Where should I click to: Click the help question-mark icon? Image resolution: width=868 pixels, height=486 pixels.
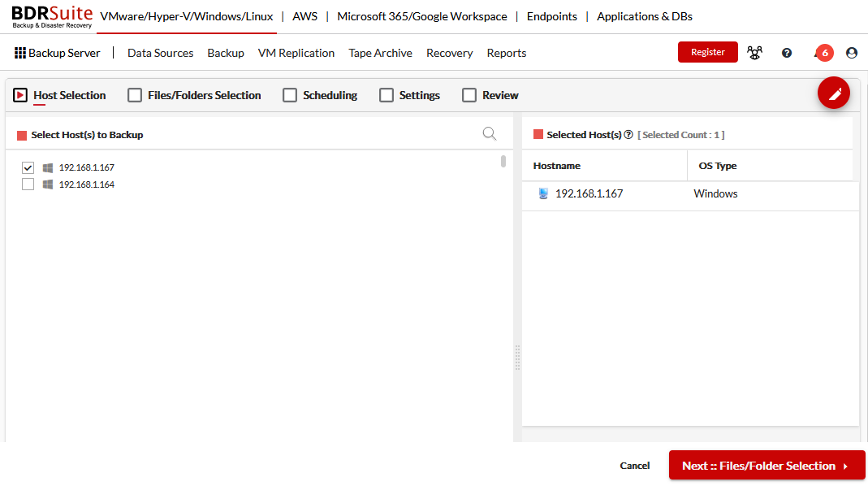786,52
